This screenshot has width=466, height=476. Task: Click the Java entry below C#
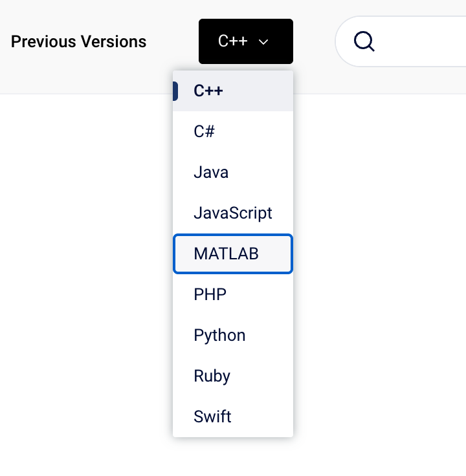[x=211, y=173]
